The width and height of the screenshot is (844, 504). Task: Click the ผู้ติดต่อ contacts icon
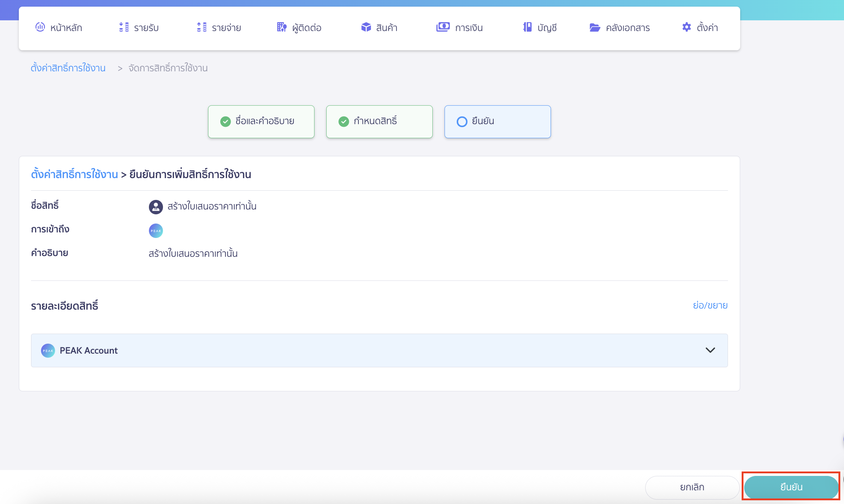282,27
